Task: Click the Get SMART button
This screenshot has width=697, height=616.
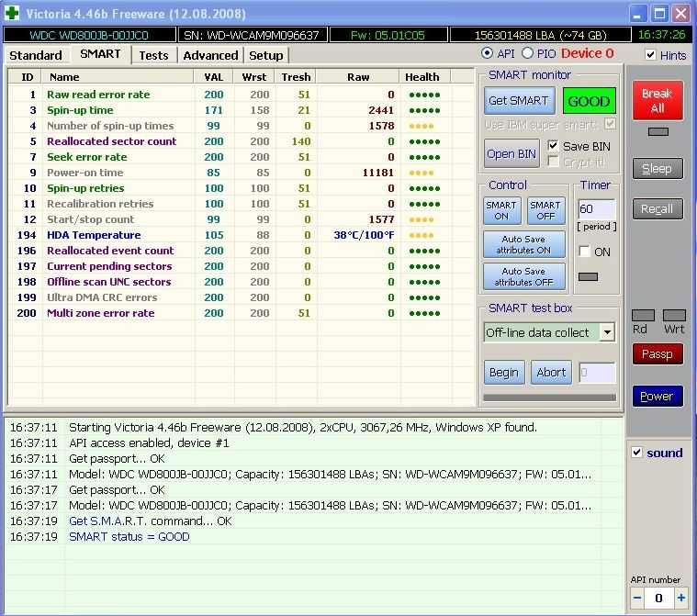Action: click(519, 101)
